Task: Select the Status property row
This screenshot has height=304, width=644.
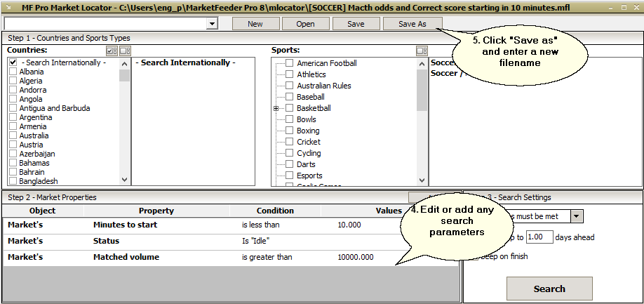Action: point(230,241)
